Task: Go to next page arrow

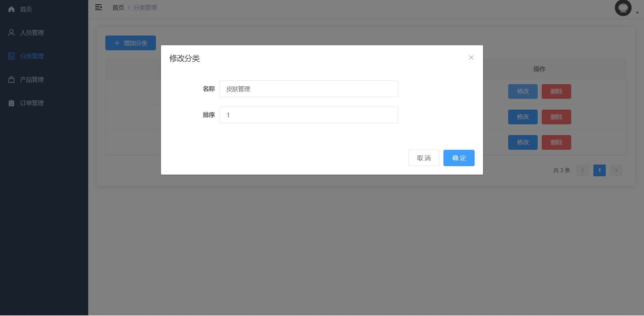Action: pyautogui.click(x=616, y=171)
